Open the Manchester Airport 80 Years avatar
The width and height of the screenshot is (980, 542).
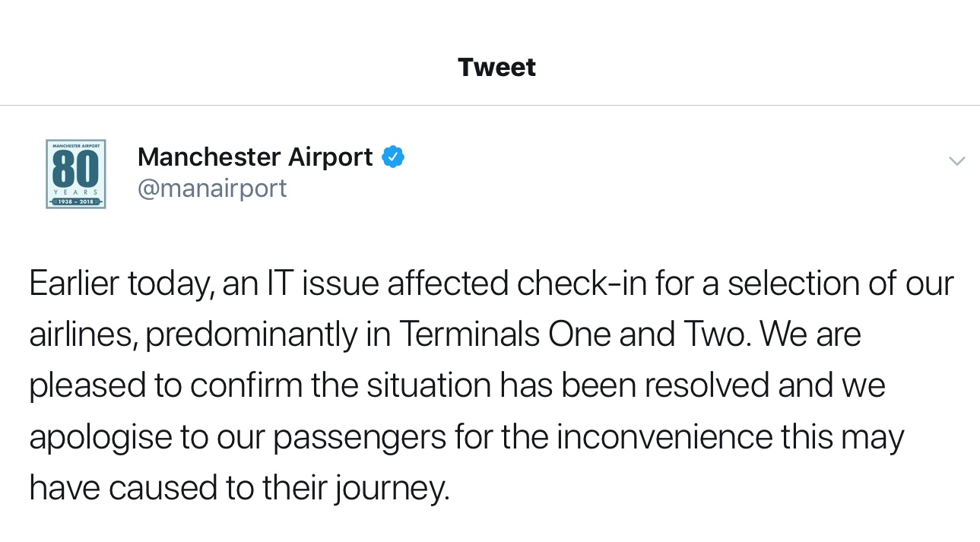[x=75, y=174]
